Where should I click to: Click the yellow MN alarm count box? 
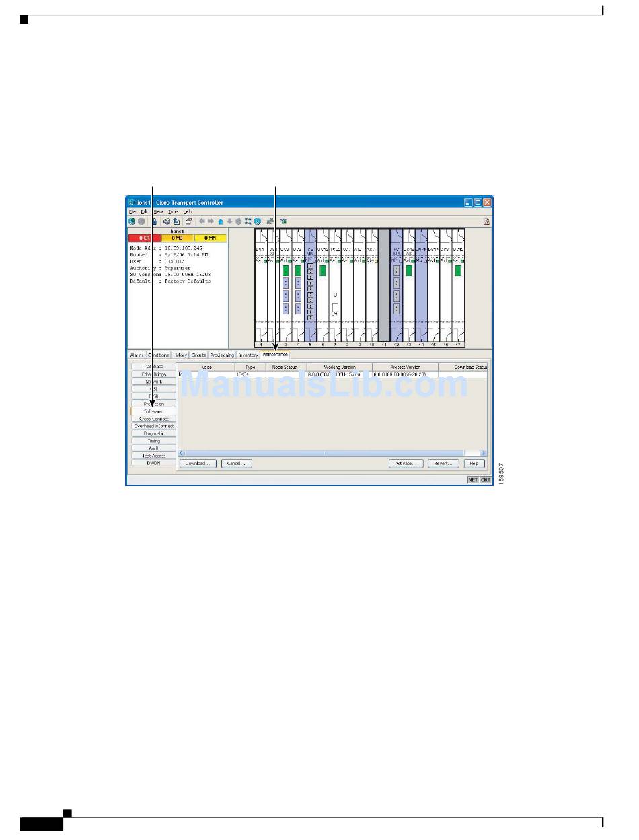(x=211, y=238)
